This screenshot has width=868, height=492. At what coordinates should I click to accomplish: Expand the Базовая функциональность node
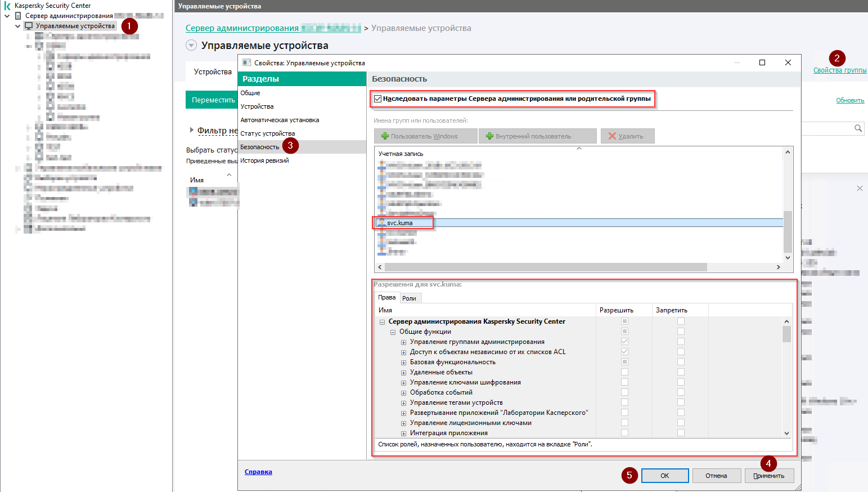tap(403, 363)
